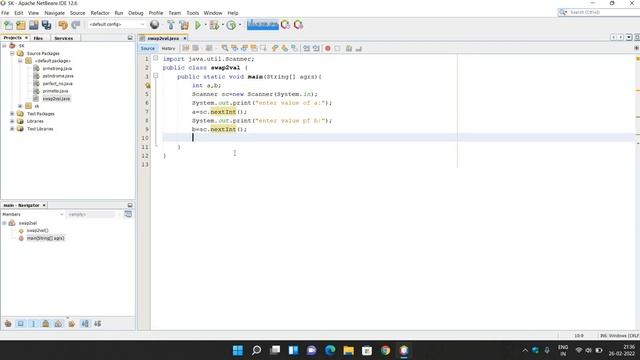Screen dimensions: 640x360
Task: Collapse the Source Packages node
Action: point(12,53)
